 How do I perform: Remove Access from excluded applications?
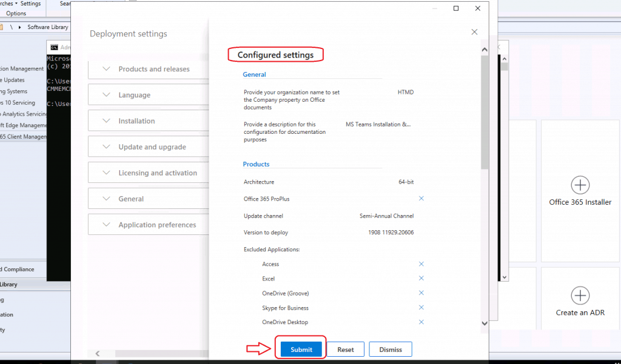[x=421, y=264]
